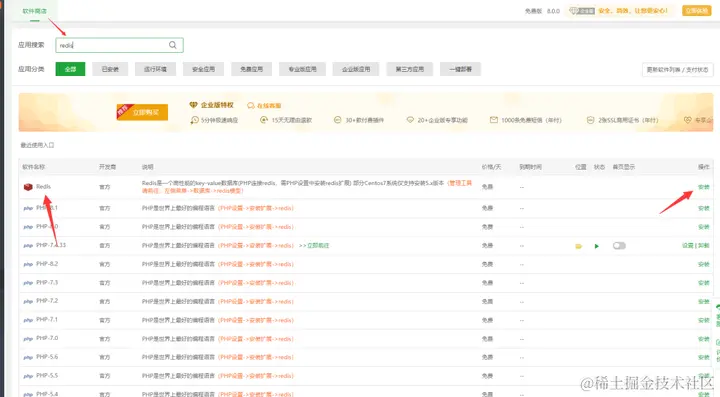Screen dimensions: 720x397
Task: Click the Redis software name
Action: pos(43,187)
